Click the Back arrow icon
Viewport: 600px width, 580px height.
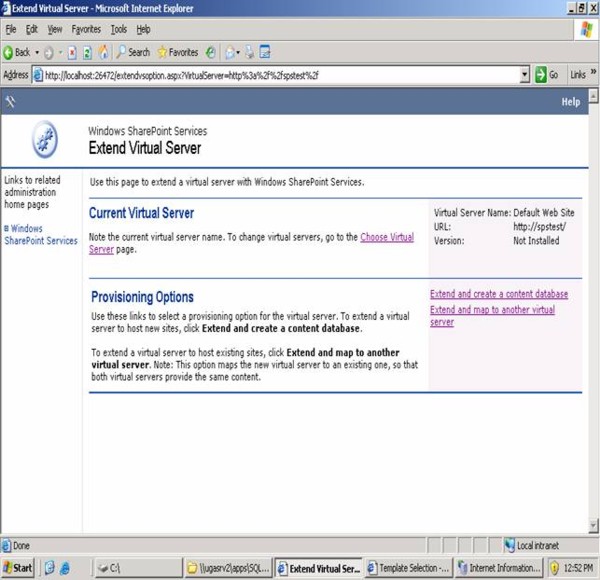point(8,52)
